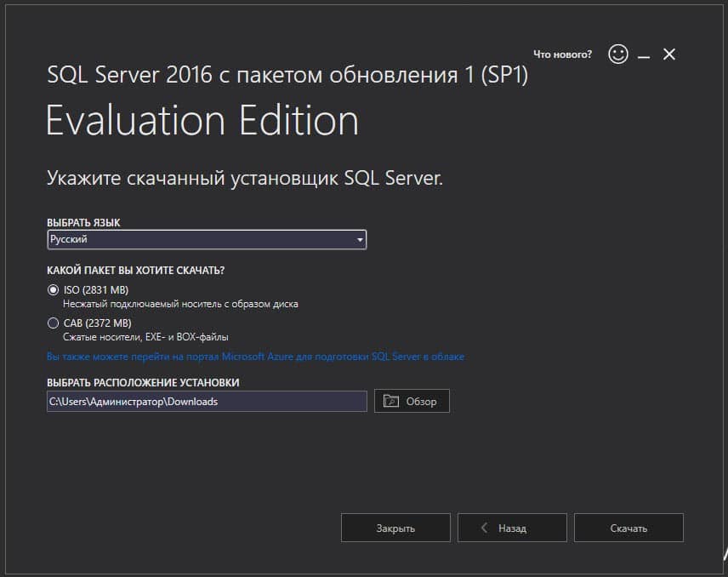Image resolution: width=728 pixels, height=577 pixels.
Task: Click the language dropdown arrow
Action: click(x=358, y=239)
